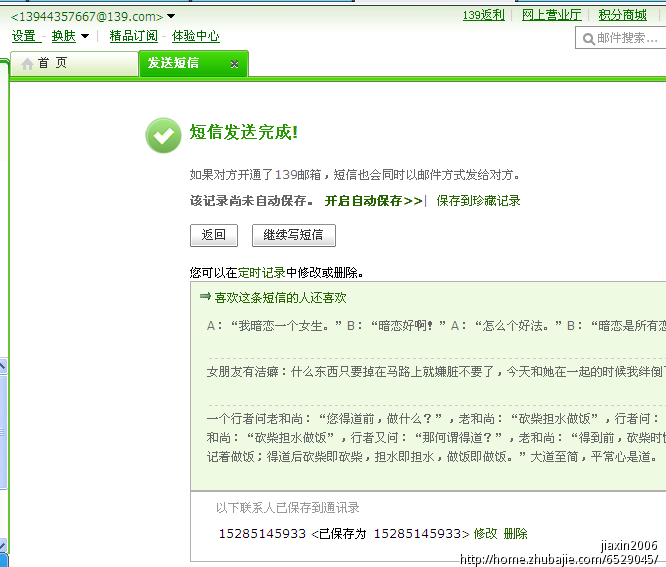Screen dimensions: 666x567
Task: Open the 积分商城 link
Action: point(622,15)
